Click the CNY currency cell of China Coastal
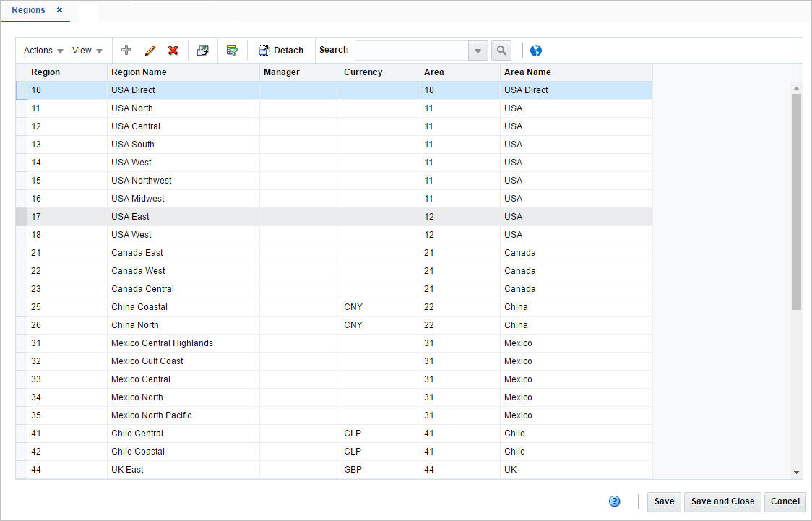Screen dimensions: 812x521 coord(379,307)
